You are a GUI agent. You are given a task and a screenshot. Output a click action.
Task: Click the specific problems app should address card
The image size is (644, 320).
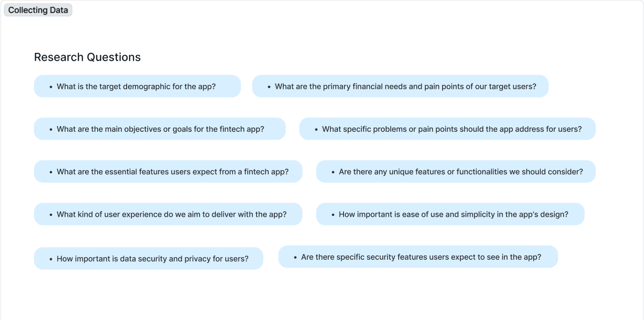click(x=447, y=129)
